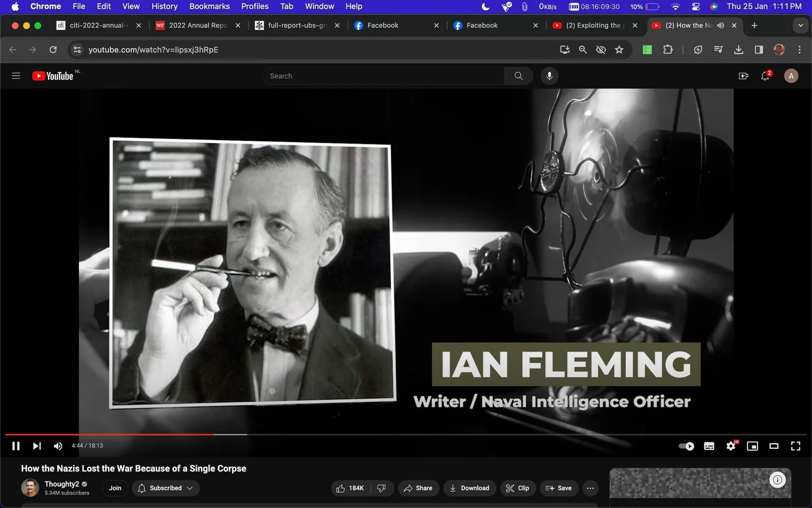Open video player settings gear
The width and height of the screenshot is (812, 508).
pos(731,446)
